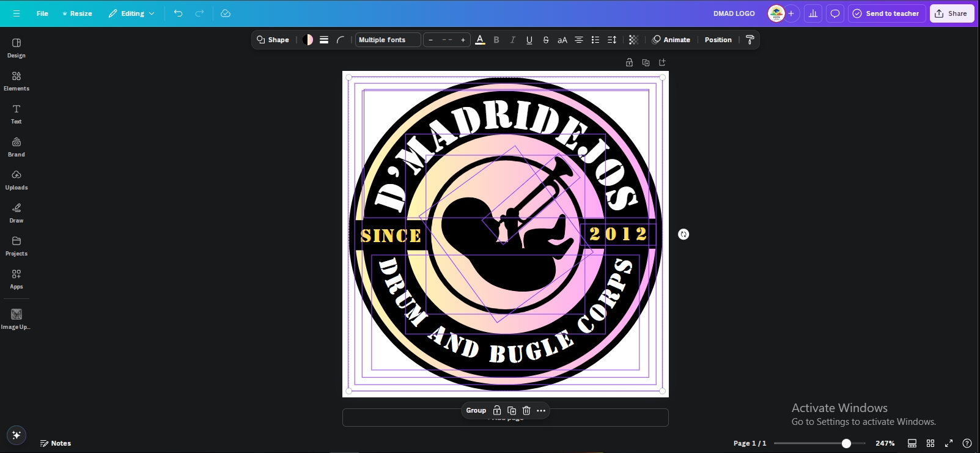This screenshot has width=980, height=453.
Task: Open the Text side panel
Action: click(x=17, y=114)
